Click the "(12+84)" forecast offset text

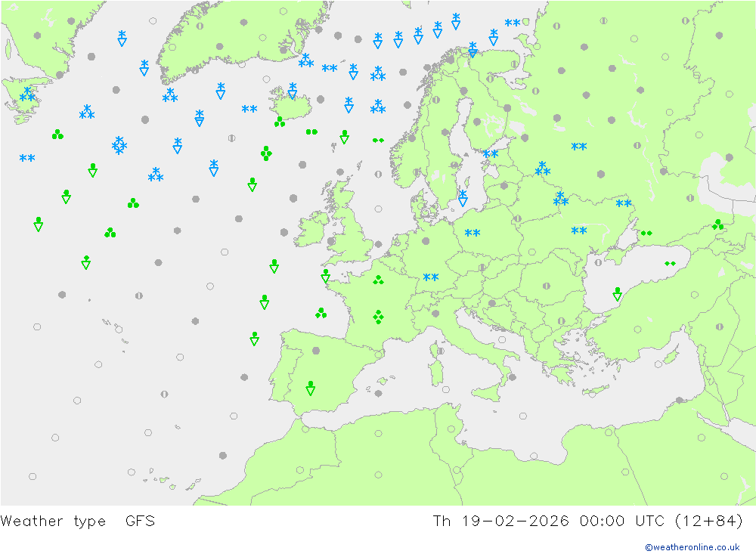click(709, 521)
